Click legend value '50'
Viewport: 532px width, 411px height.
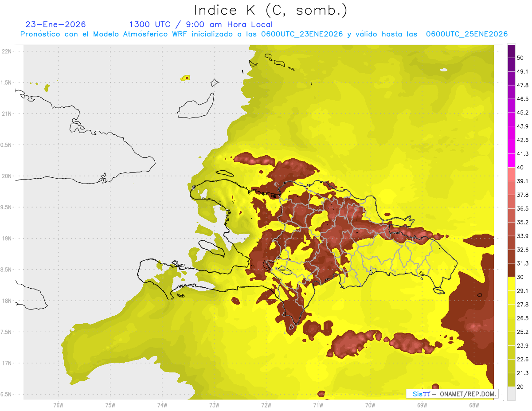pos(520,58)
